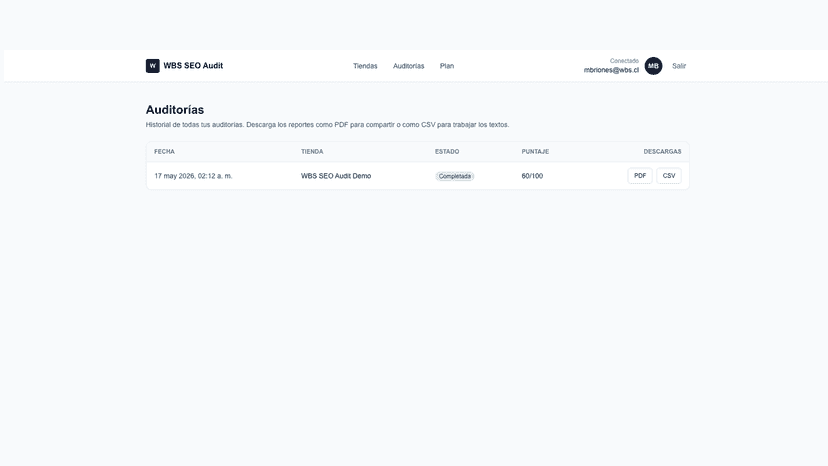828x466 pixels.
Task: Click Salir to log out
Action: 679,66
